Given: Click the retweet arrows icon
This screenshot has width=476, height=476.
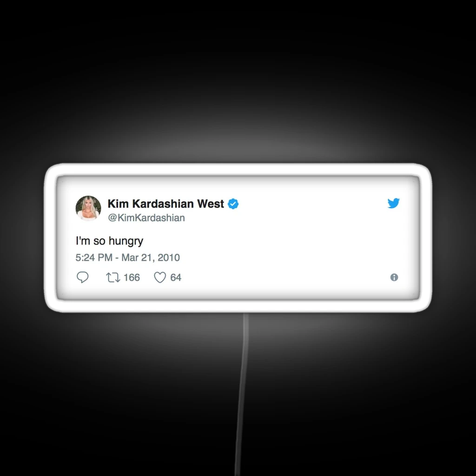Looking at the screenshot, I should [x=113, y=278].
